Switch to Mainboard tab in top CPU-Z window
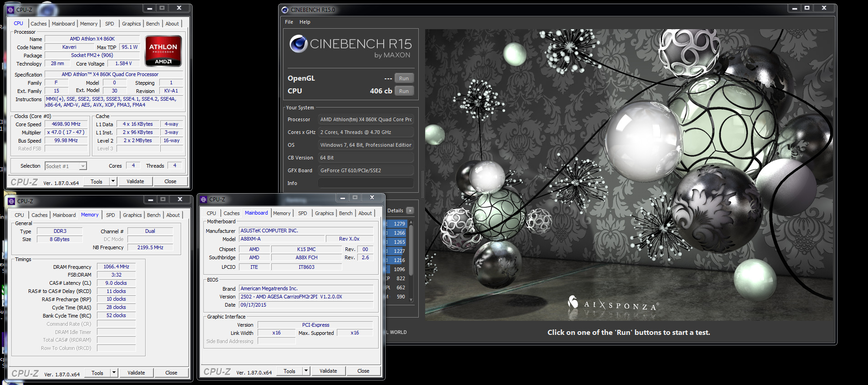The image size is (868, 385). (63, 24)
